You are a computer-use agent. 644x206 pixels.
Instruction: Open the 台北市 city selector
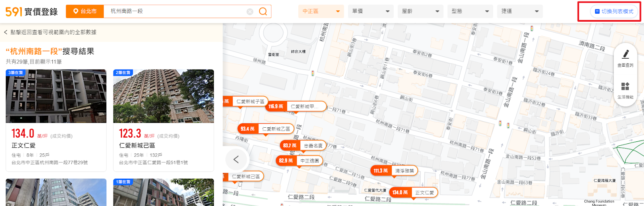point(85,11)
